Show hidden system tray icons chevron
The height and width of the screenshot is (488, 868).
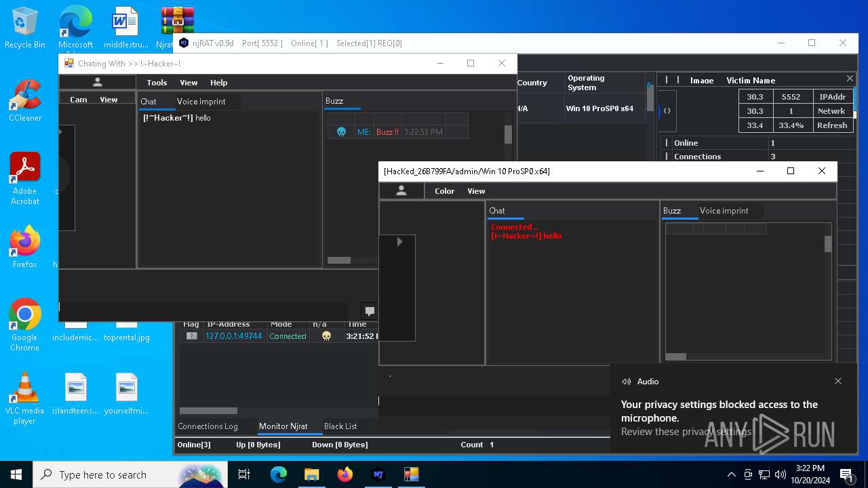[x=731, y=474]
